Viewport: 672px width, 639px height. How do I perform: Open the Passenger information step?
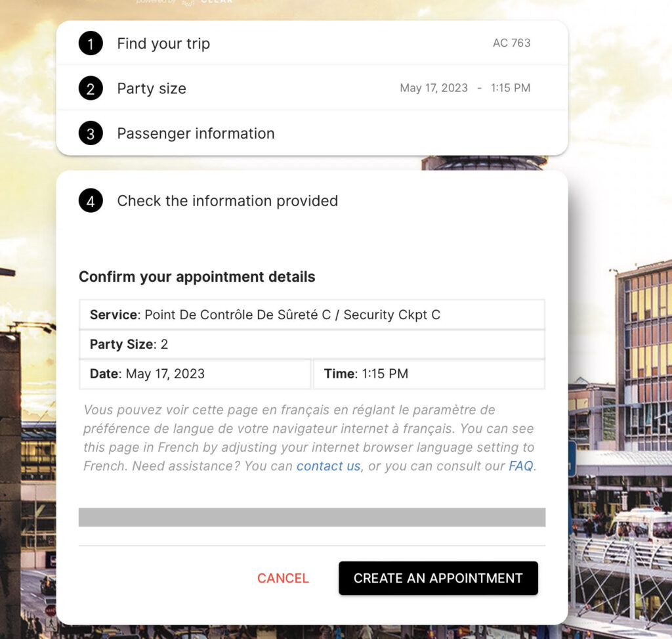tap(196, 133)
